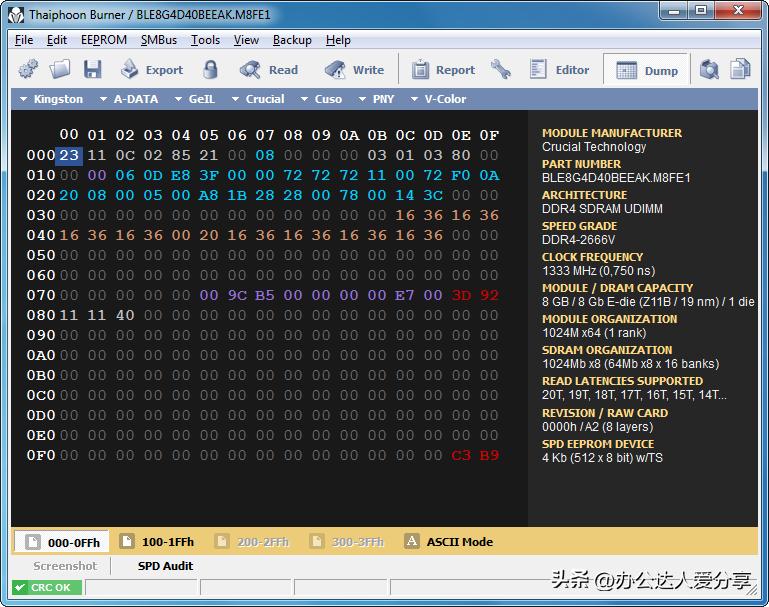This screenshot has height=607, width=769.
Task: Click the Thaiphoon Burner title bar app icon
Action: [x=16, y=15]
